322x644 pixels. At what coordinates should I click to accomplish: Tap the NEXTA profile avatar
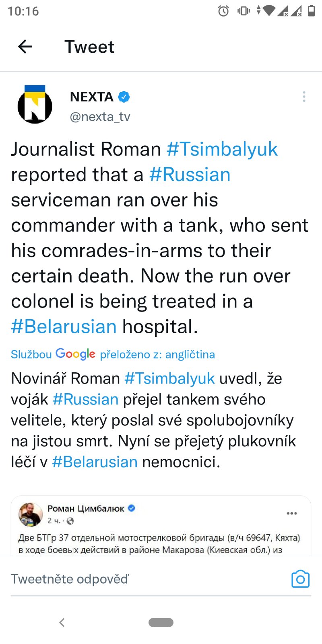point(35,105)
